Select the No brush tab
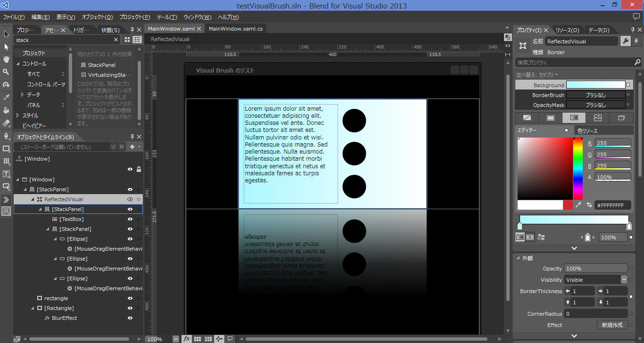Screen dimensions: 644x343 coord(527,118)
